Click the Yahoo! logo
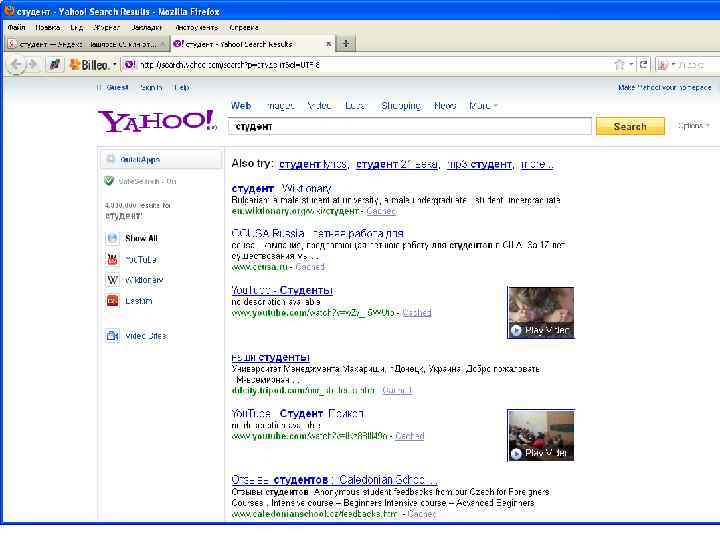Image resolution: width=720 pixels, height=540 pixels. [x=157, y=122]
